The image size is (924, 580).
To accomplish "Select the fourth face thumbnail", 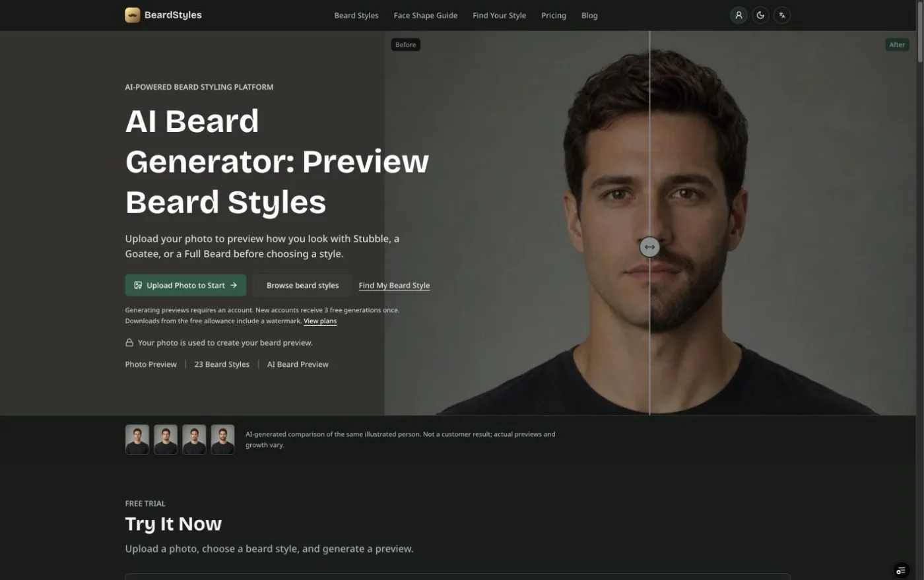I will click(222, 439).
